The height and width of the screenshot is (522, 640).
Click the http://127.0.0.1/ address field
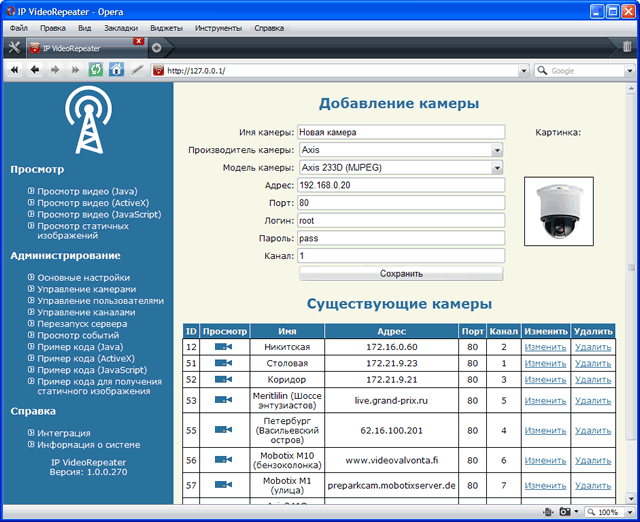[x=341, y=71]
